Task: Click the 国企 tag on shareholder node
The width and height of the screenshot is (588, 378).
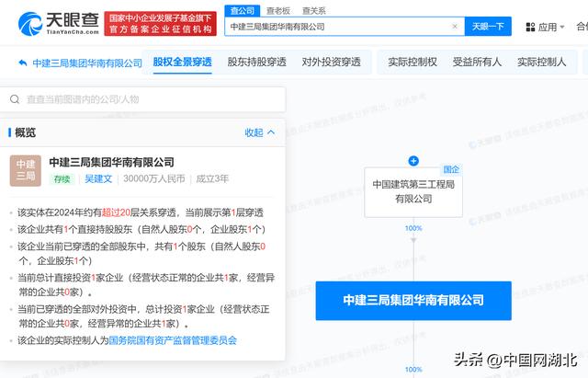Action: pos(451,169)
